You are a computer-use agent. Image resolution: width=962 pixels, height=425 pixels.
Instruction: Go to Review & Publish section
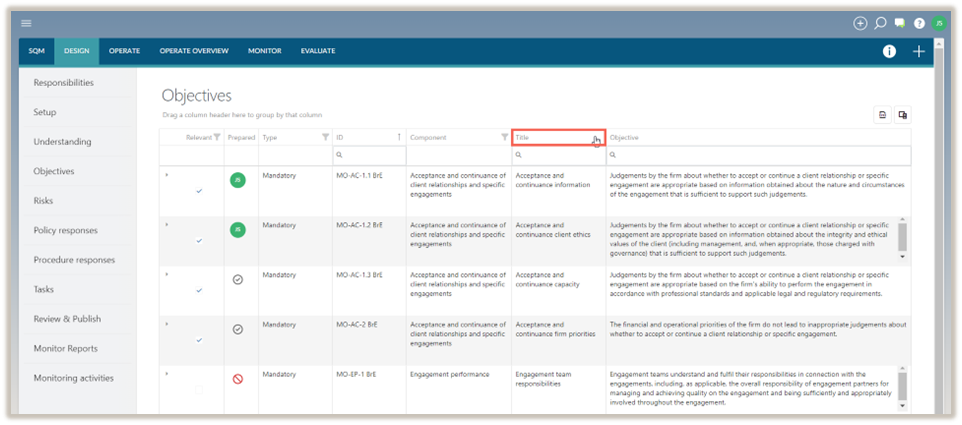(x=67, y=319)
